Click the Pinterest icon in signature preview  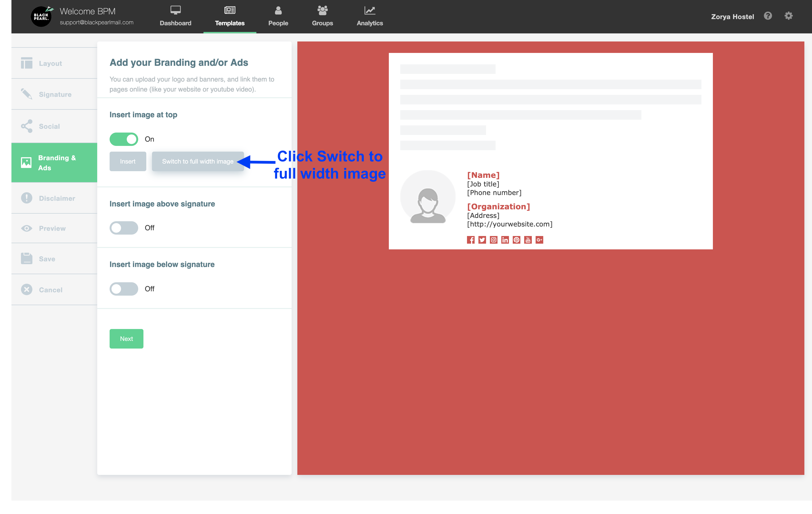(516, 240)
